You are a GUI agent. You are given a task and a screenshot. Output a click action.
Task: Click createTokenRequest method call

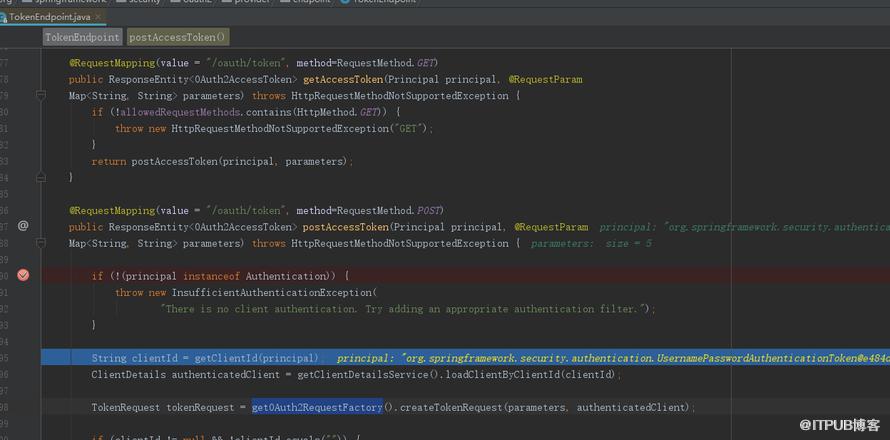(451, 408)
